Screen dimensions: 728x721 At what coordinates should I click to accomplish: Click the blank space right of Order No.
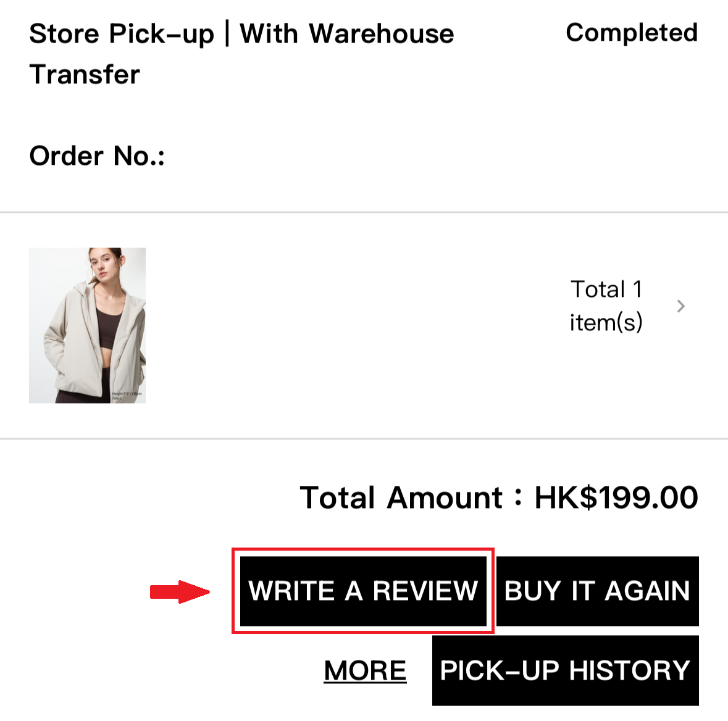tap(370, 156)
